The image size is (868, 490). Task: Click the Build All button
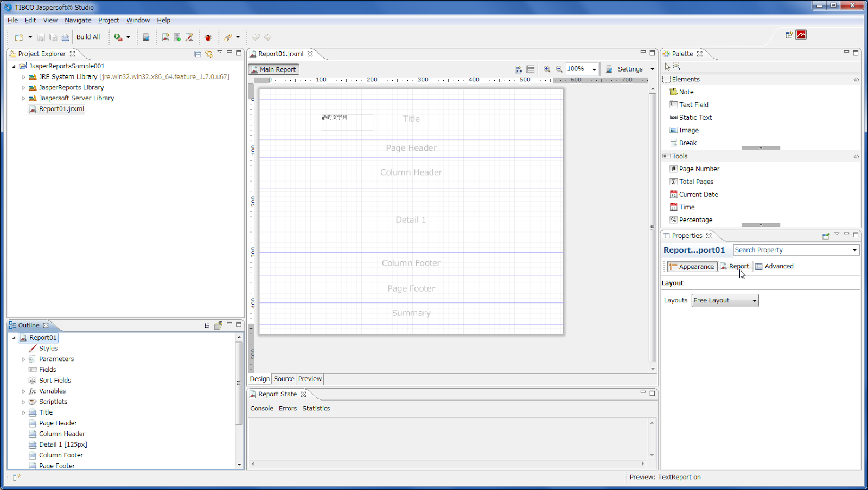click(x=88, y=37)
